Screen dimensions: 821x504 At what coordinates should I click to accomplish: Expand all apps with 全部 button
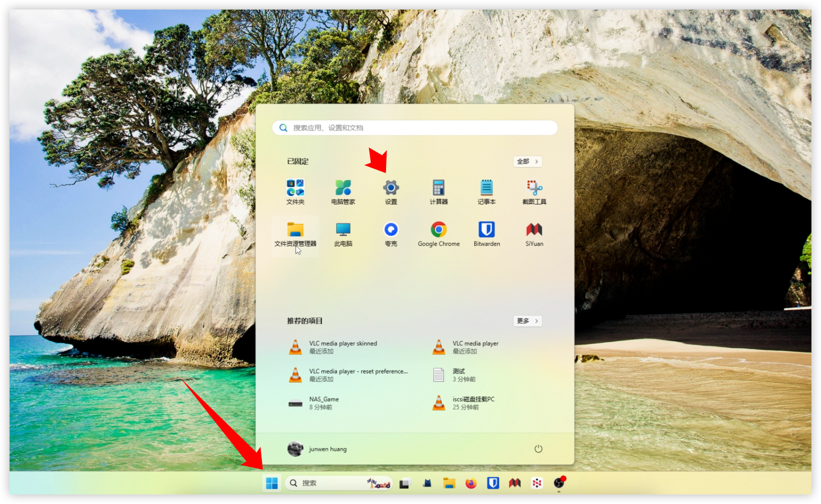pos(527,161)
